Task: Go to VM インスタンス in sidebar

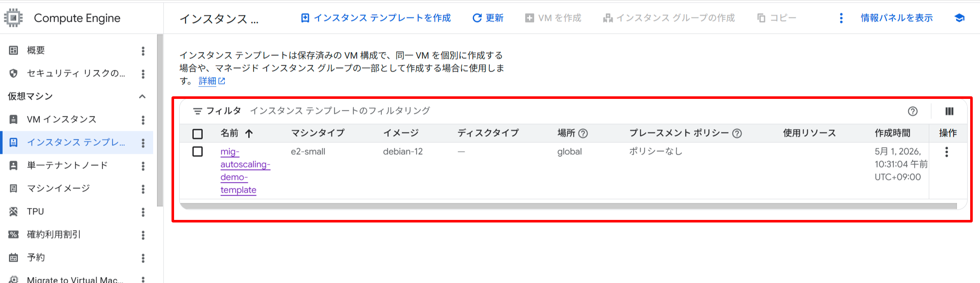Action: pos(77,119)
